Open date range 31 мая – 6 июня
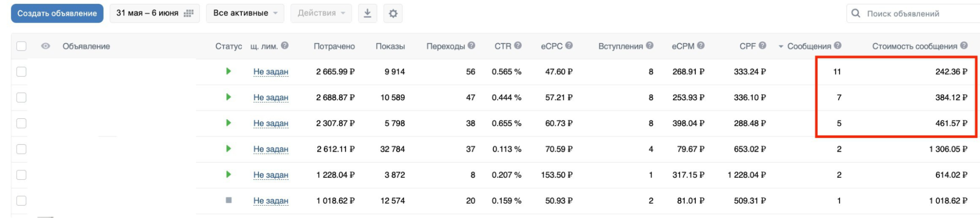The height and width of the screenshot is (218, 980). (x=154, y=13)
